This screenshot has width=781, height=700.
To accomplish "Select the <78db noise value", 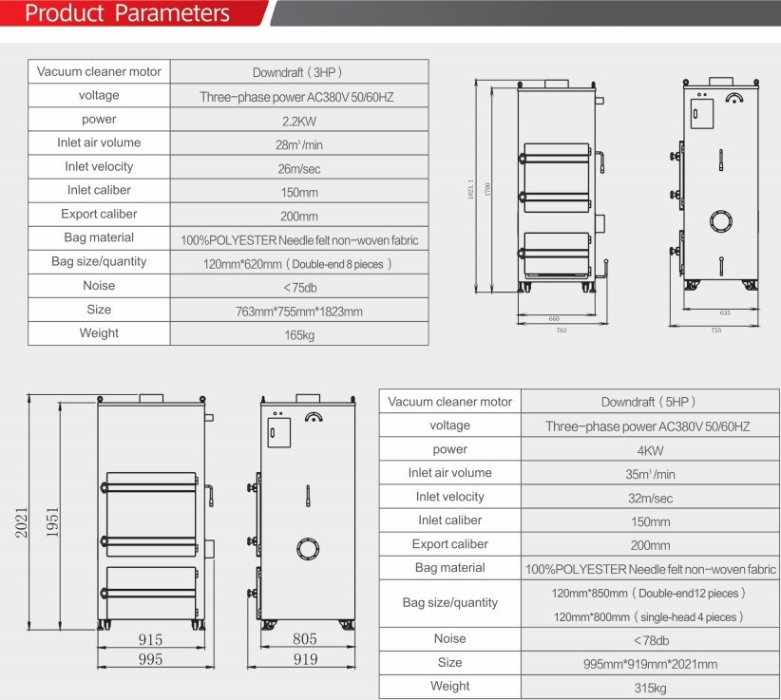I will (x=650, y=640).
